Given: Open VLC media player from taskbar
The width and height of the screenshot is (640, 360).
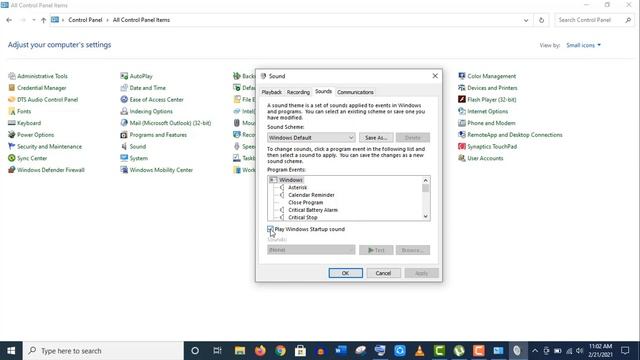Looking at the screenshot, I should tap(420, 351).
